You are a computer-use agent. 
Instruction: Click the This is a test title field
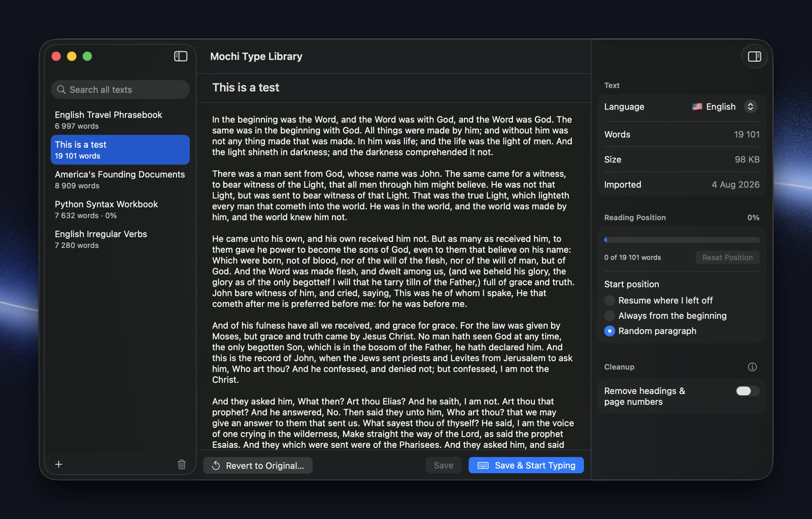246,87
